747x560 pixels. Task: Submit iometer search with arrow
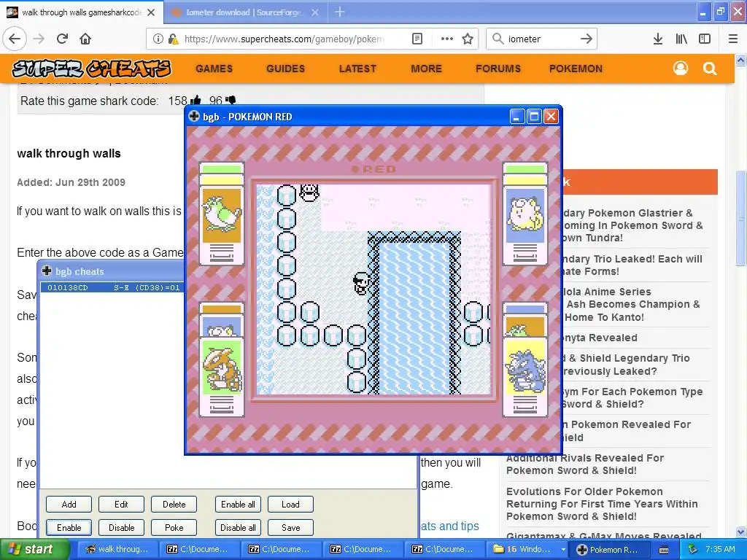click(587, 39)
